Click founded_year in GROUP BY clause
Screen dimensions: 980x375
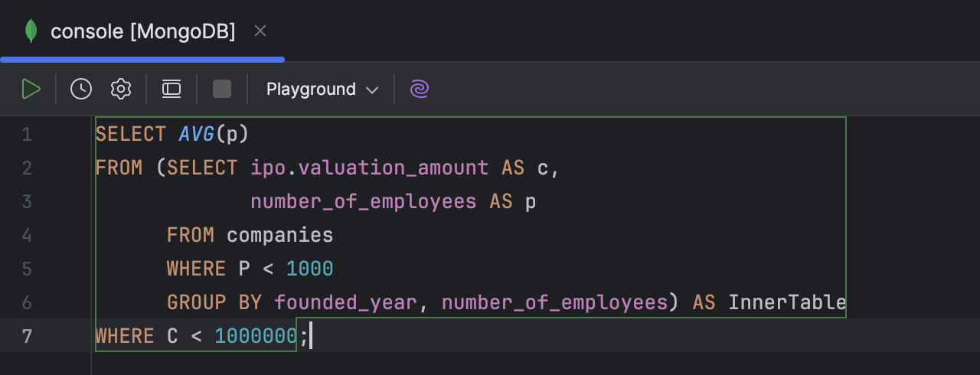tap(345, 302)
